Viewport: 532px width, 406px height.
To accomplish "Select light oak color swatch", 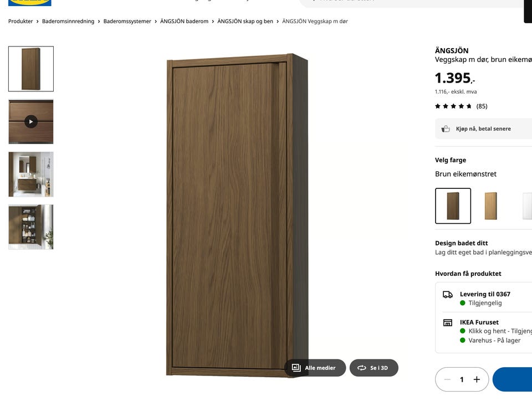I will coord(490,206).
